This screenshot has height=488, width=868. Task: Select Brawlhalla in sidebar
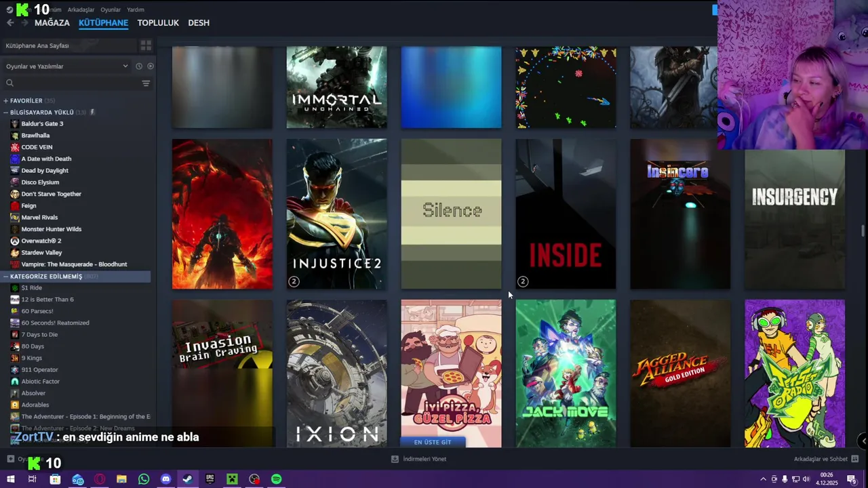coord(35,136)
